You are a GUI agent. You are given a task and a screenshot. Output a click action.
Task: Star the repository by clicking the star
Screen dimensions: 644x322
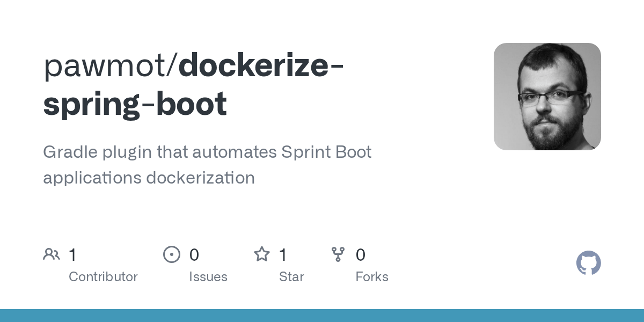click(262, 254)
